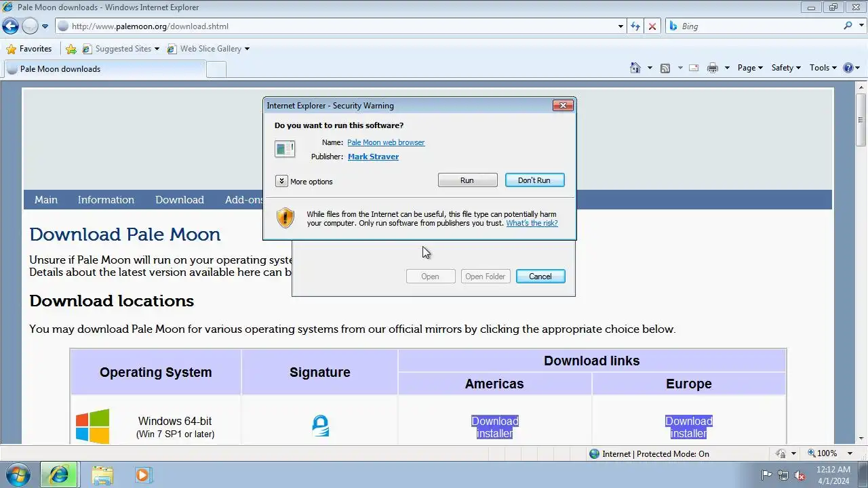Click the muted volume tray icon

(800, 475)
